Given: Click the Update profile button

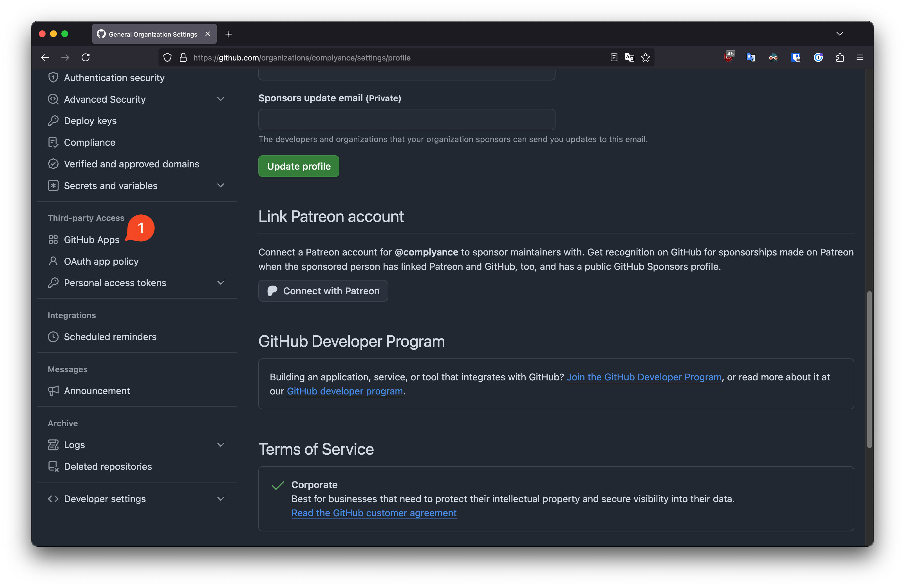Looking at the screenshot, I should [x=299, y=166].
